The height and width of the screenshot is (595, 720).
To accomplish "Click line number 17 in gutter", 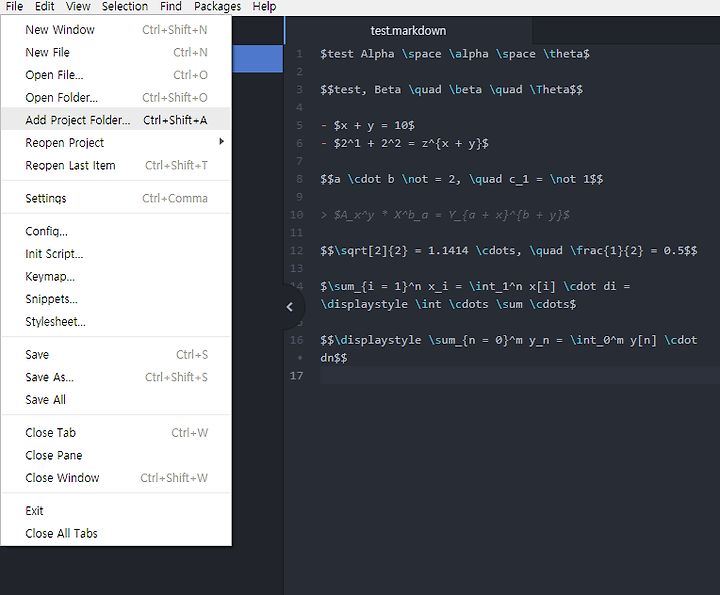I will (297, 376).
